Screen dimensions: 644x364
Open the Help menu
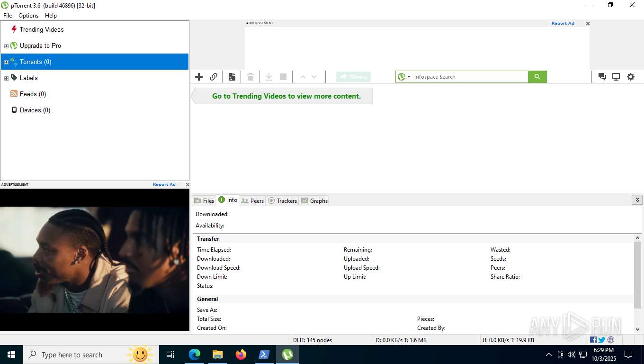[51, 16]
